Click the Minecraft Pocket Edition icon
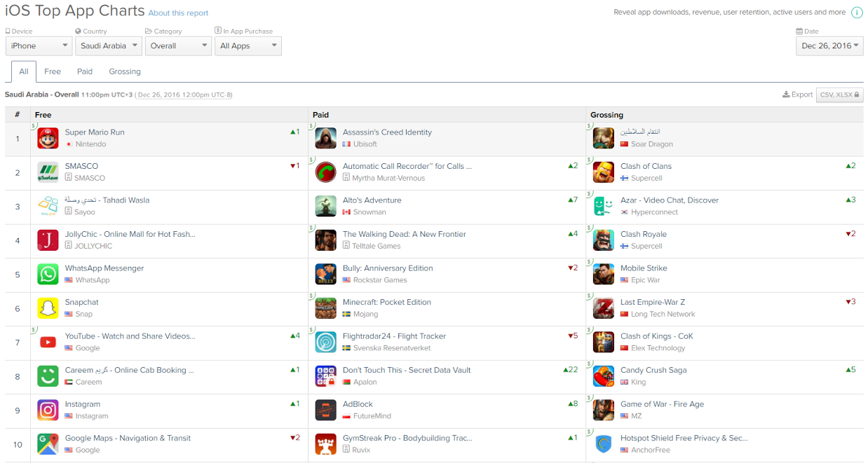 tap(325, 308)
